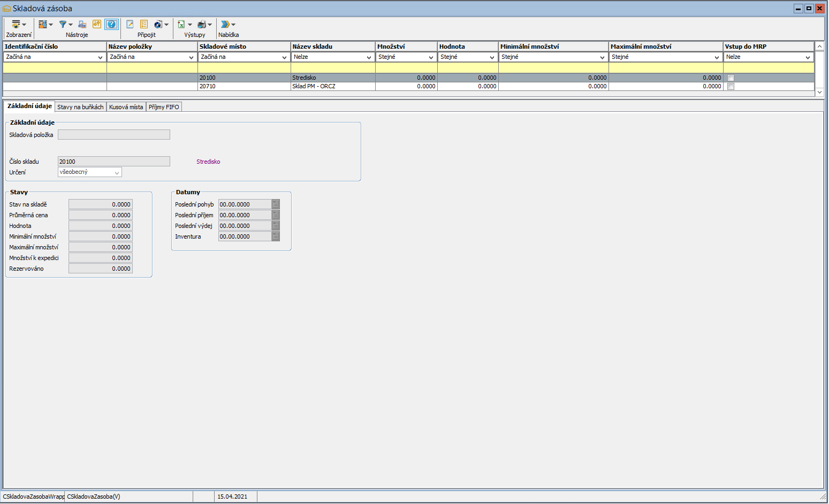Click the printer icon in Výstupy
Image resolution: width=829 pixels, height=504 pixels.
[202, 25]
